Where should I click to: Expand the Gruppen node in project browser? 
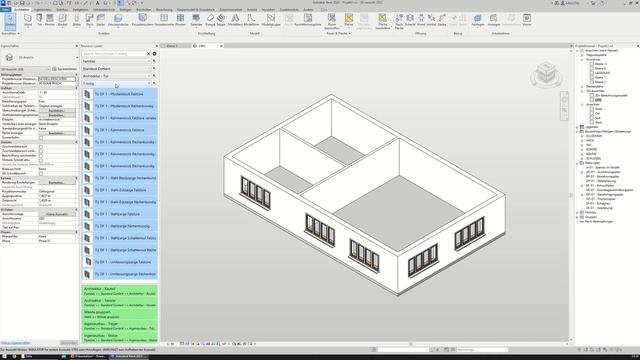click(577, 217)
